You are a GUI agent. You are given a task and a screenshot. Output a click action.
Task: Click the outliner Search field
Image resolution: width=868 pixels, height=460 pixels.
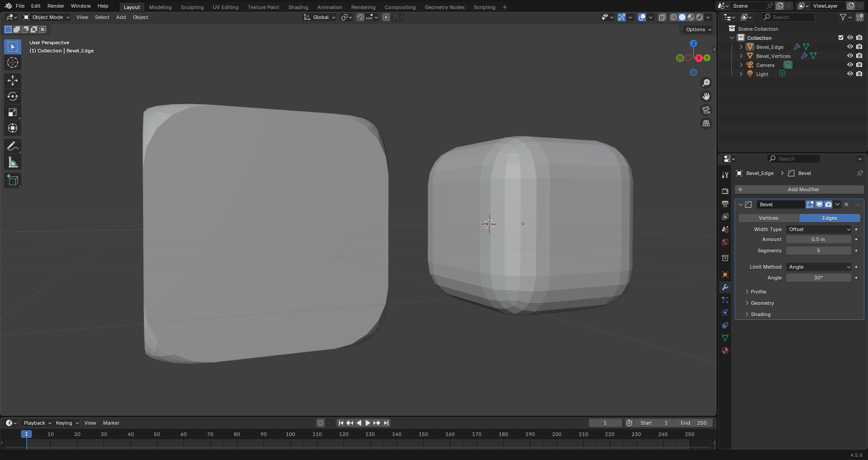point(788,17)
